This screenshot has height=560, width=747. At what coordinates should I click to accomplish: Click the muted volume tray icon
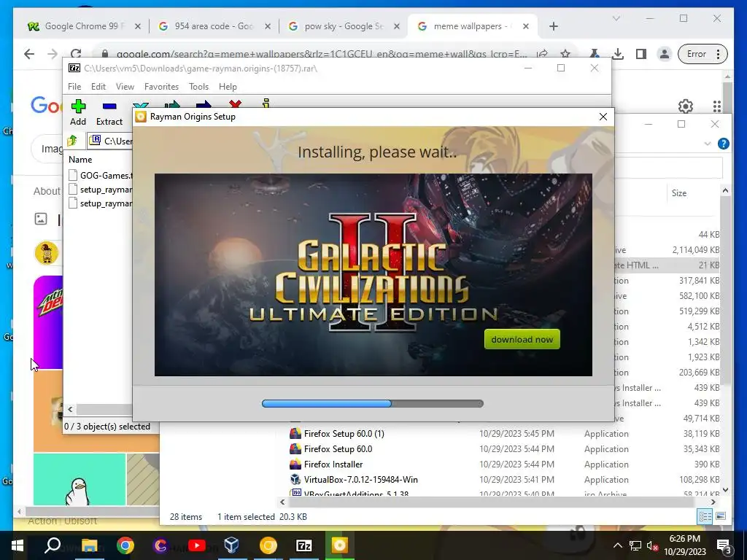pyautogui.click(x=651, y=545)
